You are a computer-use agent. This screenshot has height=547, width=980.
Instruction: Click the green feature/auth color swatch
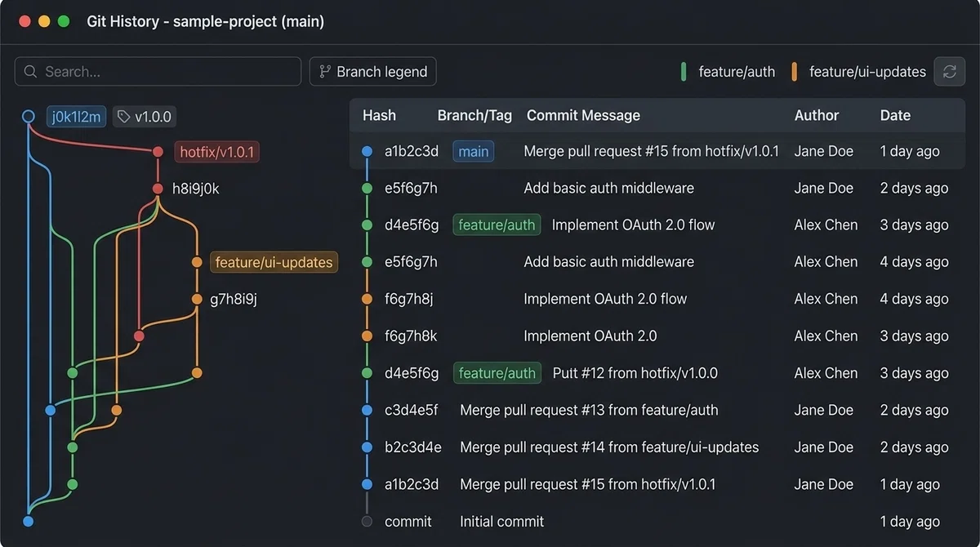[x=684, y=72]
